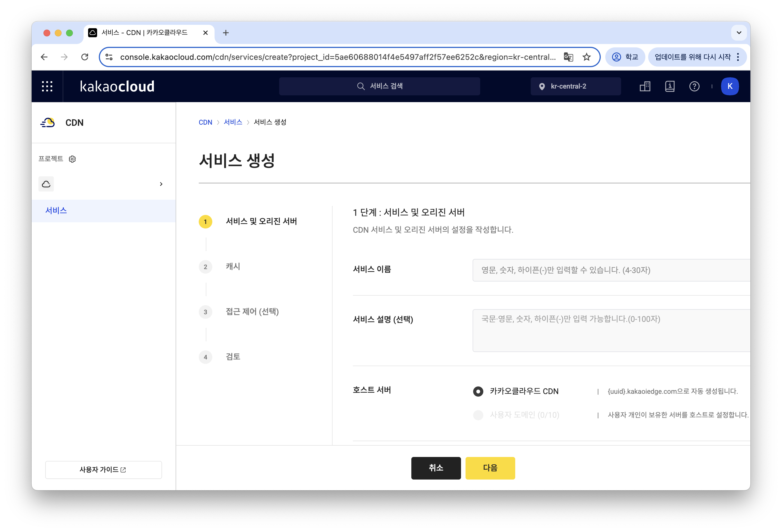
Task: Reload the page
Action: pos(85,57)
